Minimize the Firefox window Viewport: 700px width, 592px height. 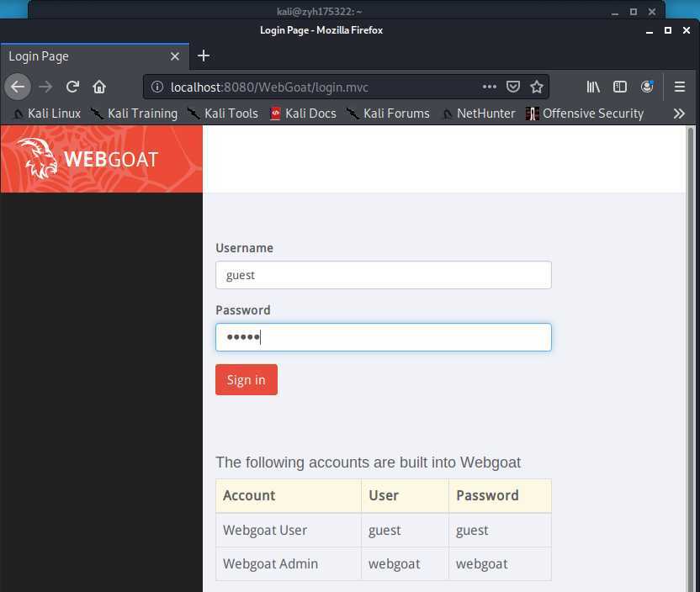coord(650,30)
